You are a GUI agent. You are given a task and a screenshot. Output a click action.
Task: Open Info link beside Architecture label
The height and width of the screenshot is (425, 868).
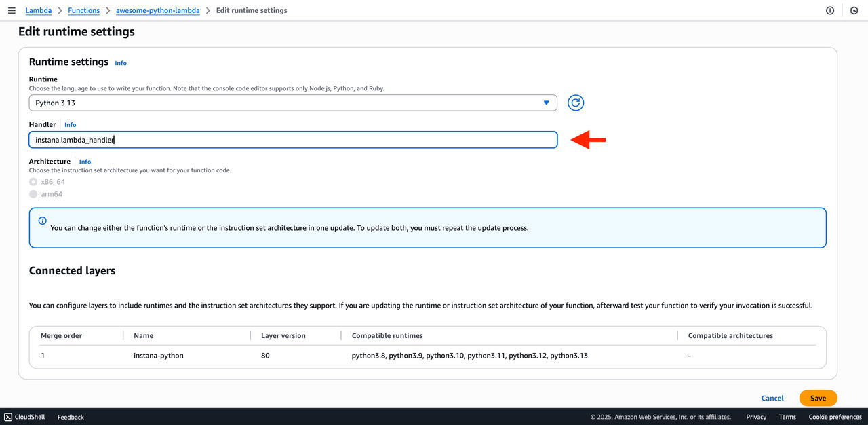(85, 162)
